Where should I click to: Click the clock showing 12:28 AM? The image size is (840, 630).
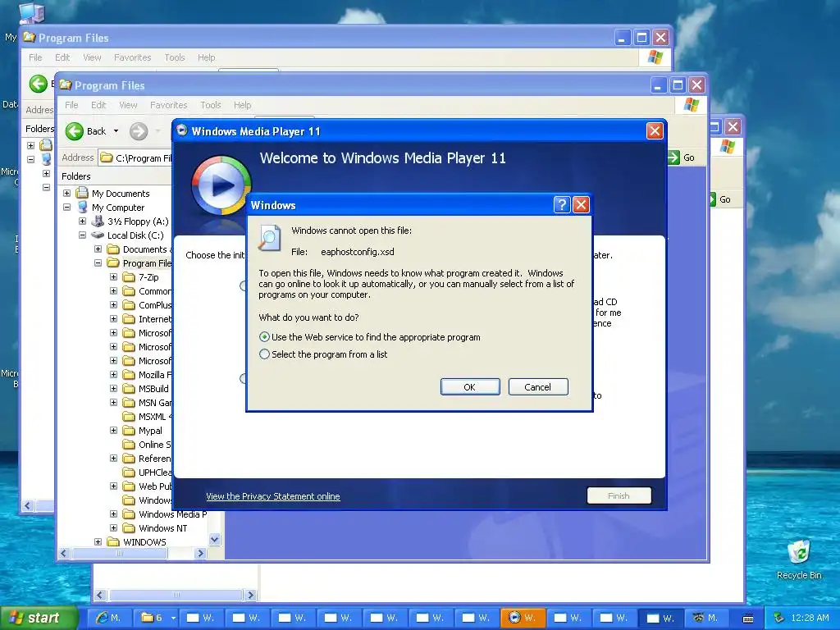tap(810, 618)
